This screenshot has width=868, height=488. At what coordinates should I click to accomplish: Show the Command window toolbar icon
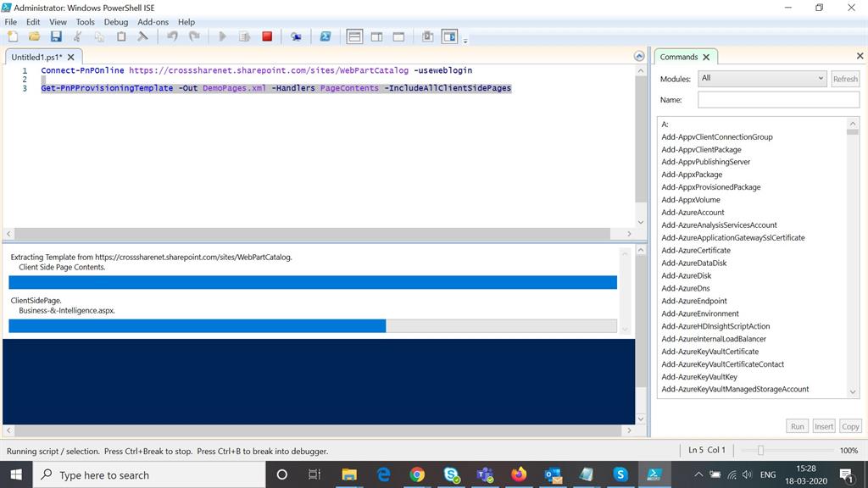pyautogui.click(x=427, y=36)
